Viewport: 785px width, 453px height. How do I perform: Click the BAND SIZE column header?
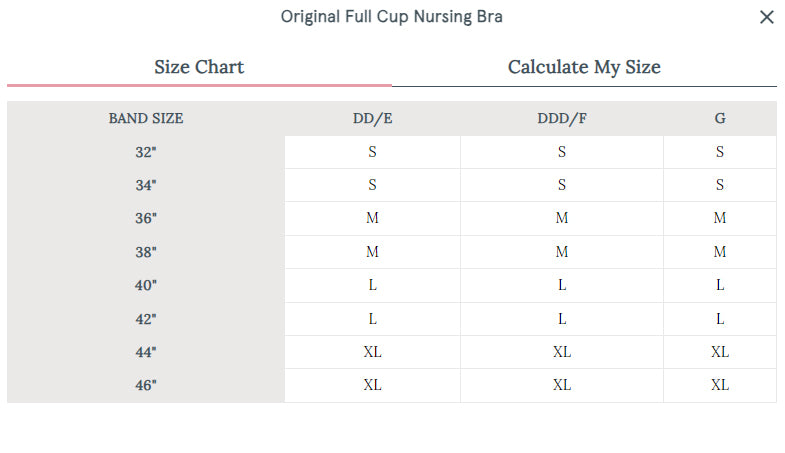(146, 118)
